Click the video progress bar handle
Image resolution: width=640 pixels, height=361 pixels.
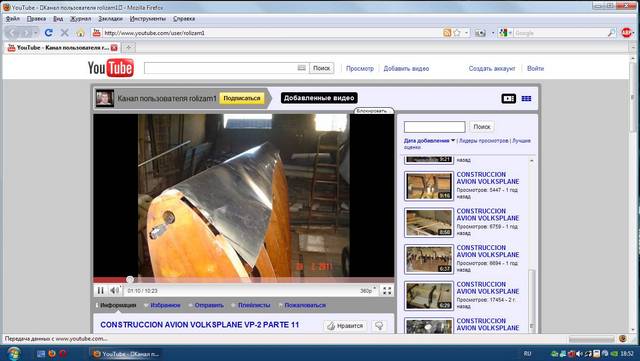click(130, 280)
